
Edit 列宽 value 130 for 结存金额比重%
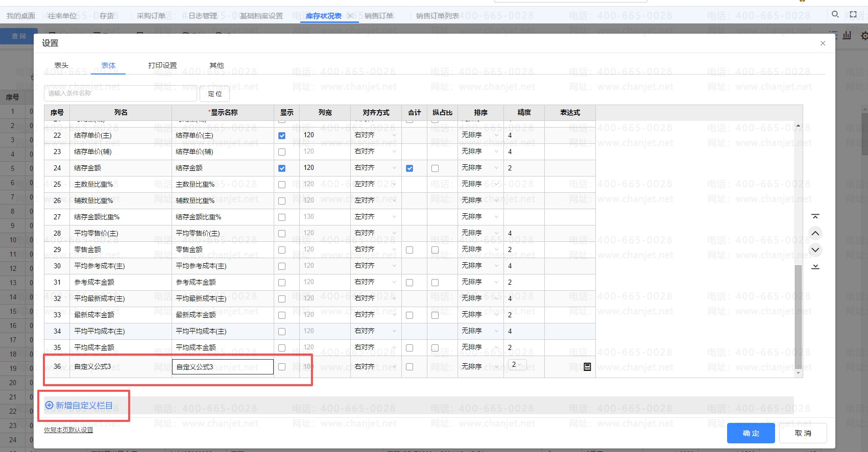pos(309,217)
